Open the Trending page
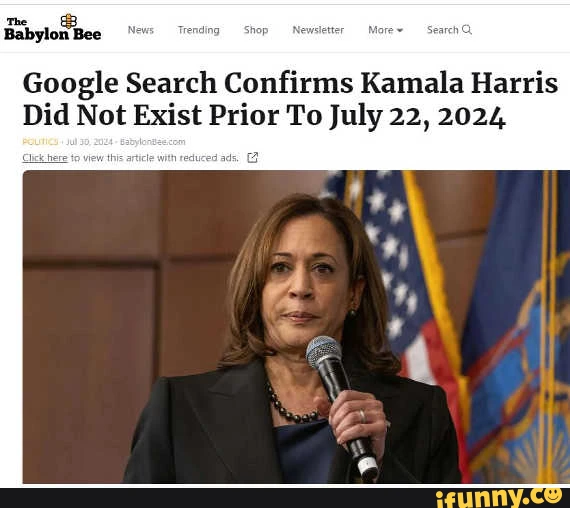Screen dimensions: 570x508 click(198, 30)
